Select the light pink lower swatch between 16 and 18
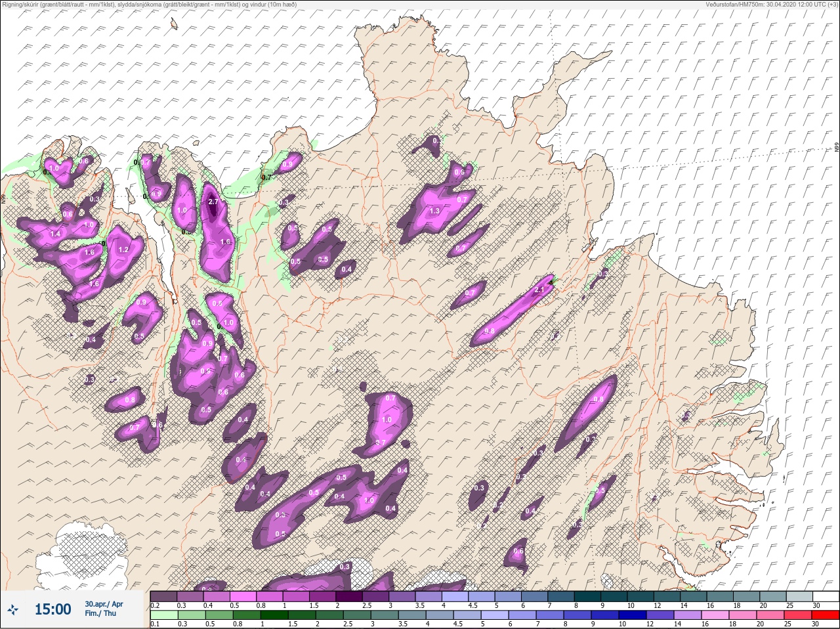 (x=717, y=615)
